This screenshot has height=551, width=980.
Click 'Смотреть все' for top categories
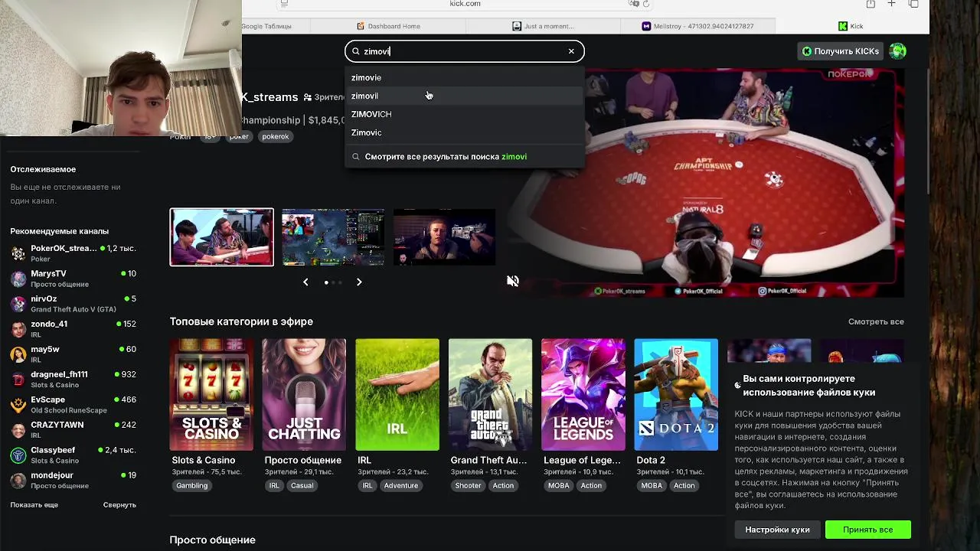pos(876,321)
